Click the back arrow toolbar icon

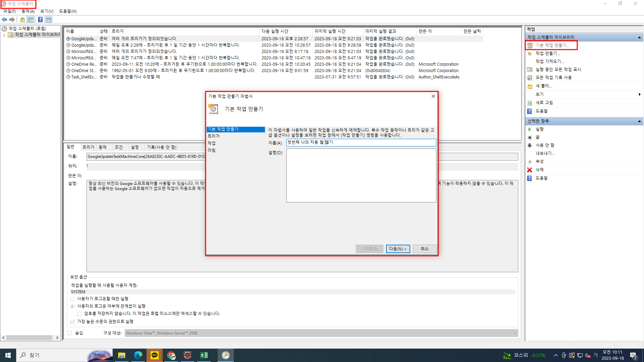(x=4, y=19)
